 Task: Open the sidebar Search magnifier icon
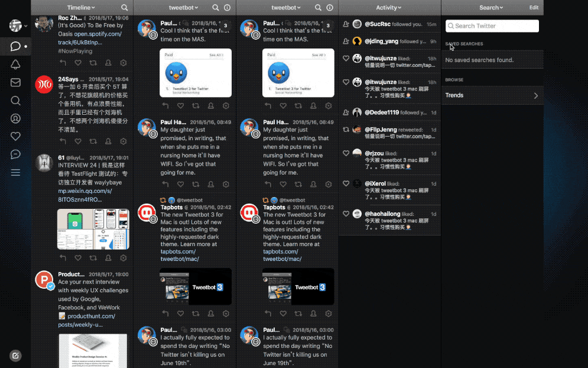tap(15, 100)
